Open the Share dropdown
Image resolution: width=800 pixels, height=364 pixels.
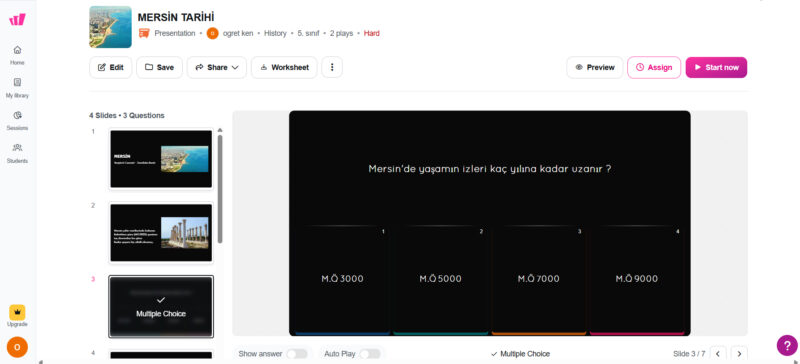point(217,67)
